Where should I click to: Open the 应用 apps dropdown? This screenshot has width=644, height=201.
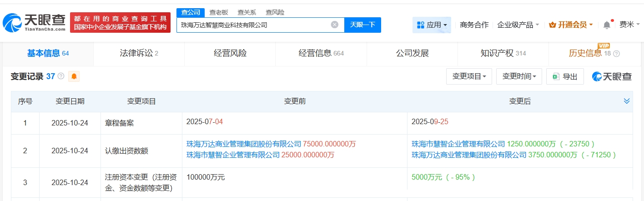click(432, 25)
